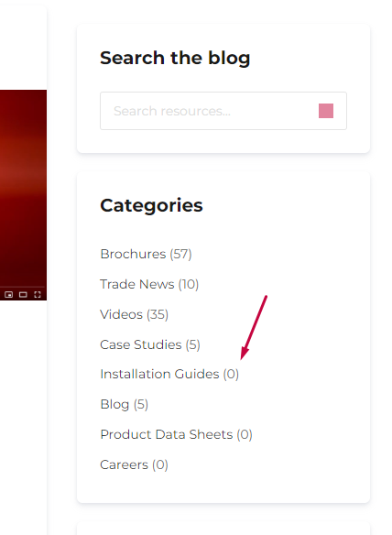Image resolution: width=392 pixels, height=535 pixels.
Task: Open the Trade News (10) category
Action: click(149, 284)
